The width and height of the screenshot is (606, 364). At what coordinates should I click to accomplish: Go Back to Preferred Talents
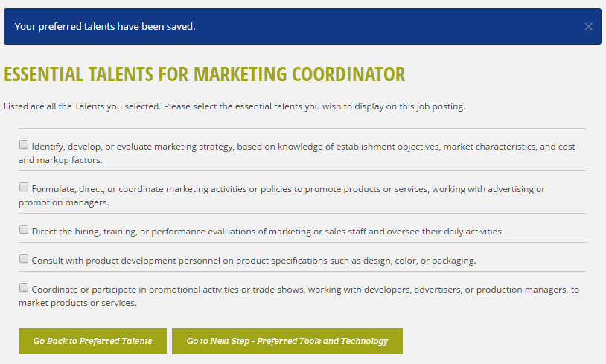pos(92,341)
